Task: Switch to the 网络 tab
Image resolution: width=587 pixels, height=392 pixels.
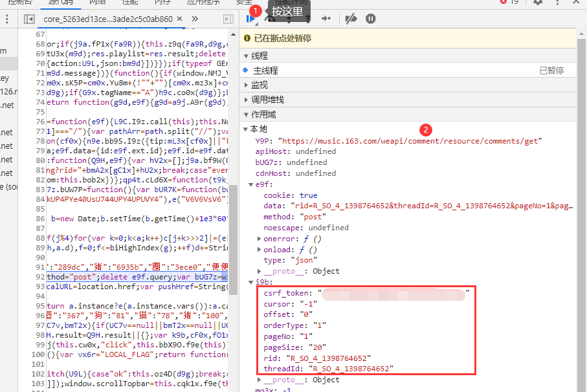Action: pyautogui.click(x=97, y=3)
